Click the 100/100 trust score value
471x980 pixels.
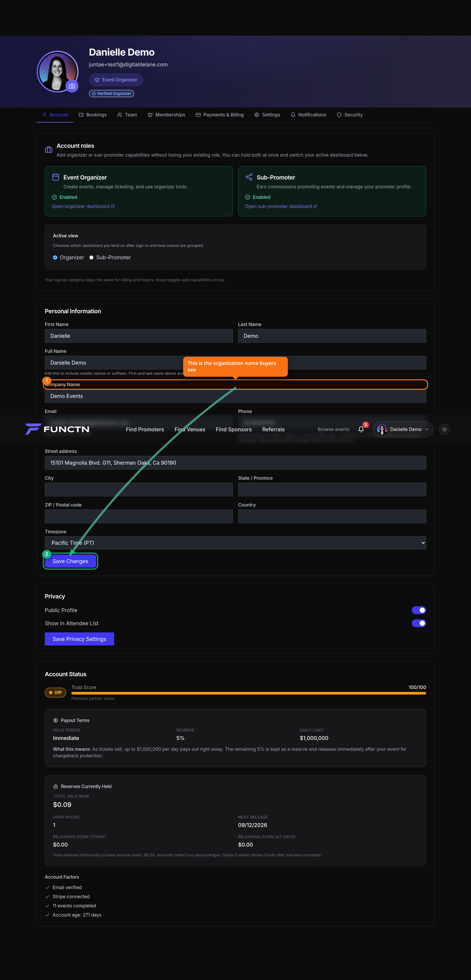pos(417,688)
